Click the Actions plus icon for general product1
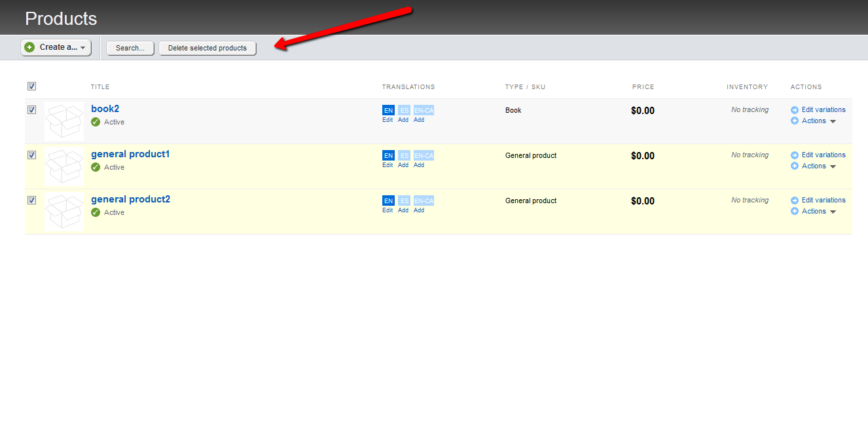The height and width of the screenshot is (441, 868). 795,166
